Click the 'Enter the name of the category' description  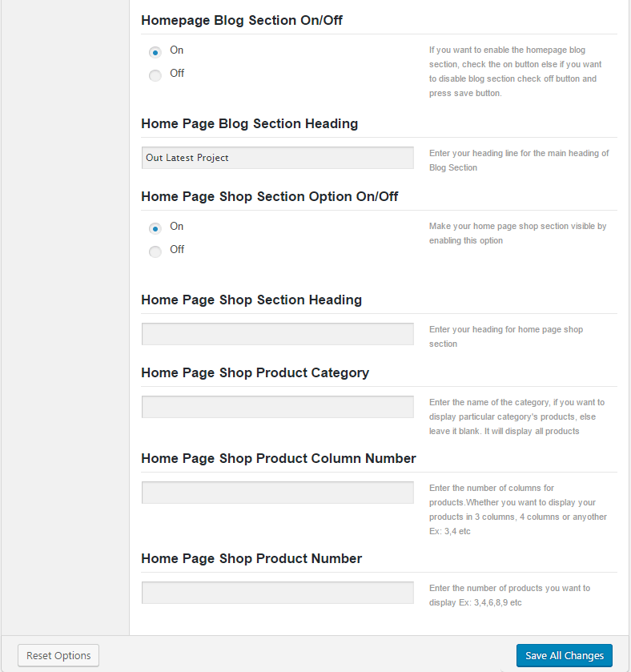516,416
